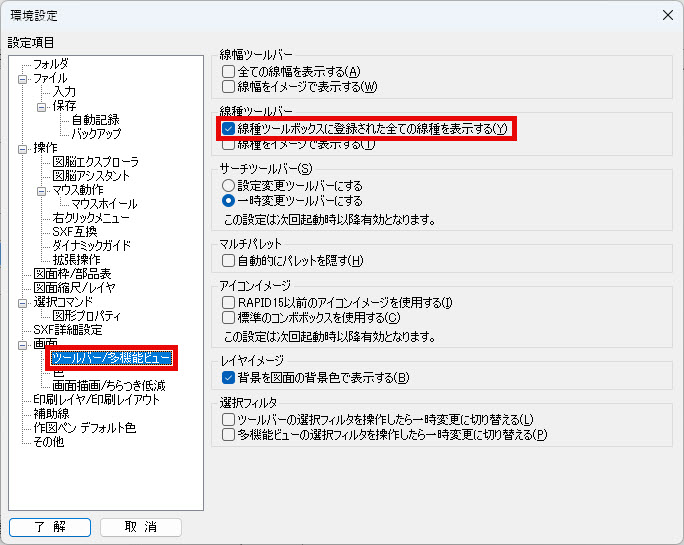Uncheck 線種ツールボックスに登録された全ての線種を表示する
Viewport: 684px width, 545px height.
click(228, 129)
